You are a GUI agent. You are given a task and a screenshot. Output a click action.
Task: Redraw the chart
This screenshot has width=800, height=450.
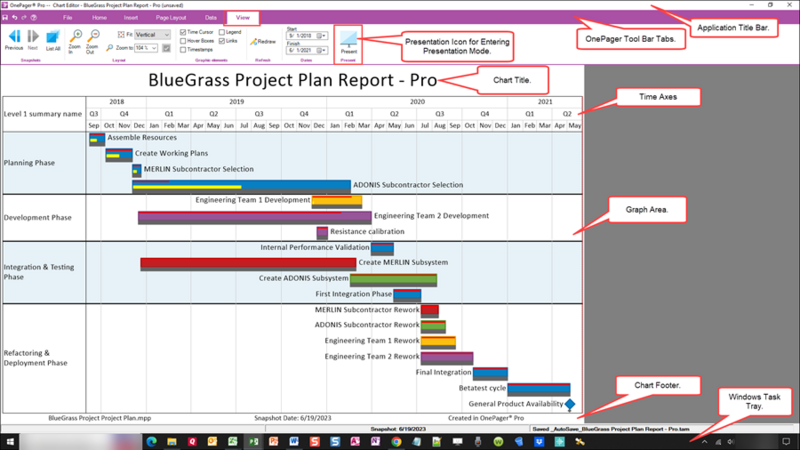263,42
